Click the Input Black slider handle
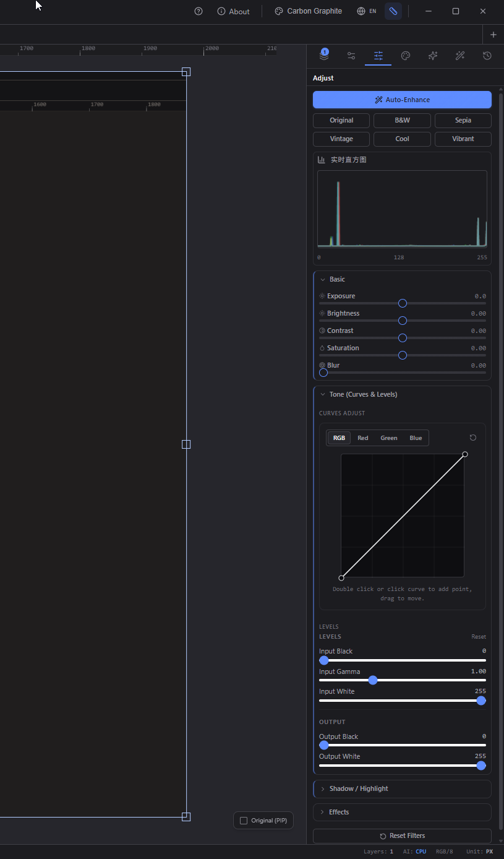 pos(324,660)
